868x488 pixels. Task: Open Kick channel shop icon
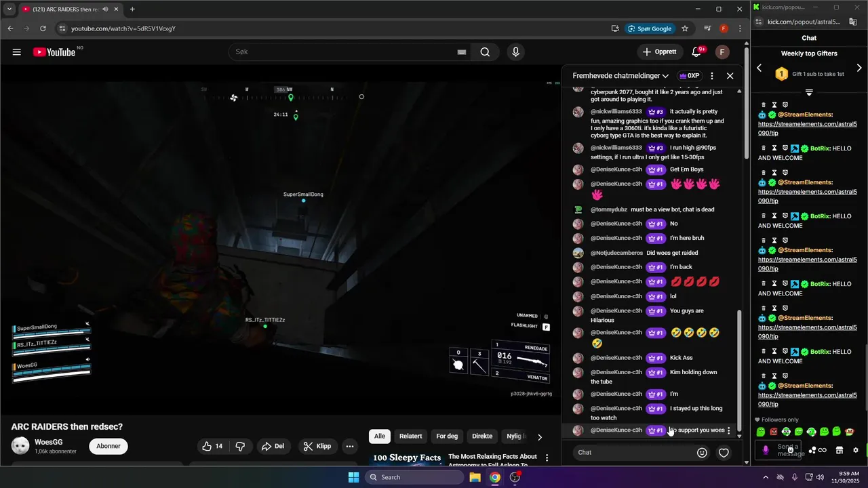pyautogui.click(x=839, y=450)
